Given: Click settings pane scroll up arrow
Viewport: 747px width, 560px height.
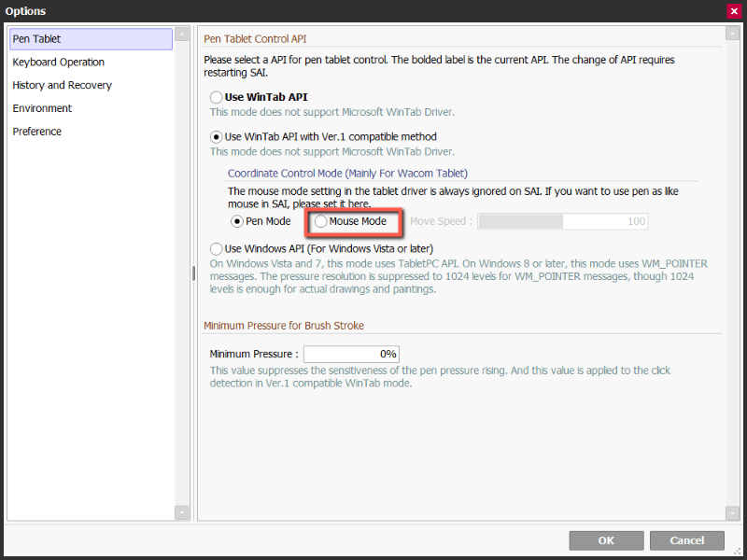Looking at the screenshot, I should tap(732, 34).
